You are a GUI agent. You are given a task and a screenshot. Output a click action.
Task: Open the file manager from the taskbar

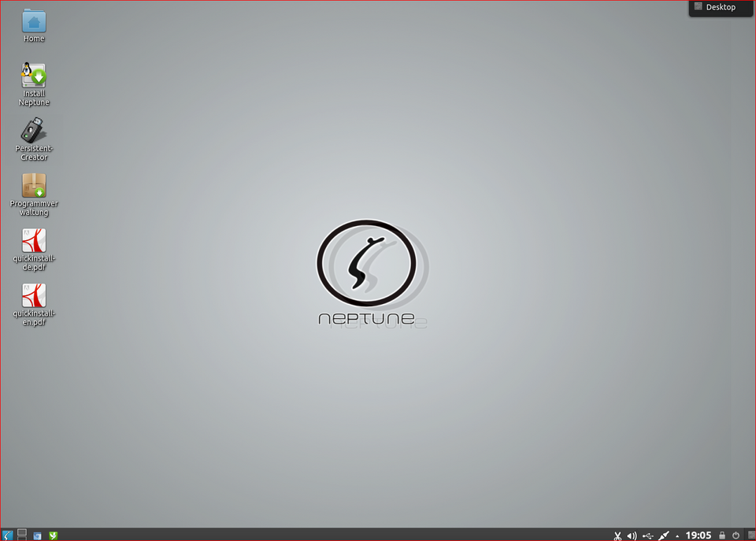38,535
